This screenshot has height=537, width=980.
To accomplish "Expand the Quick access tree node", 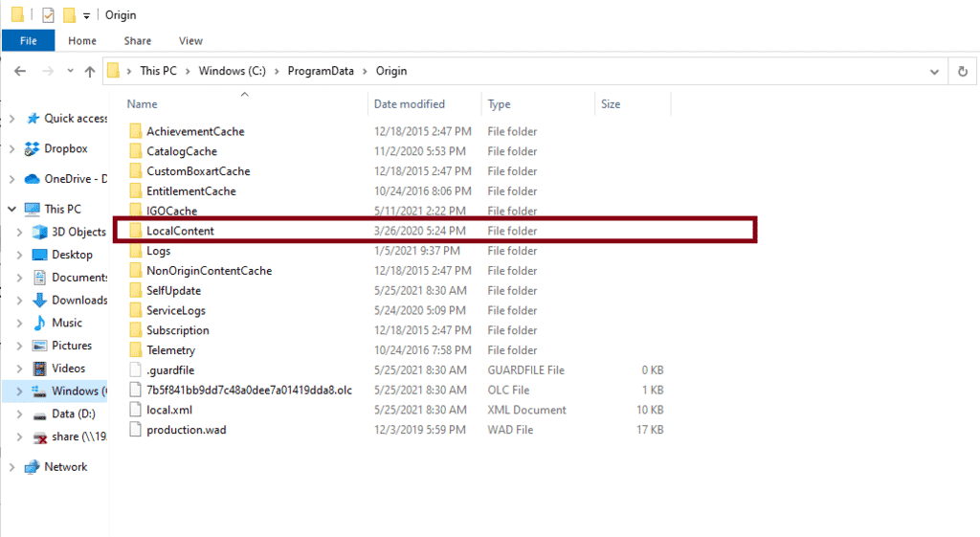I will tap(11, 119).
